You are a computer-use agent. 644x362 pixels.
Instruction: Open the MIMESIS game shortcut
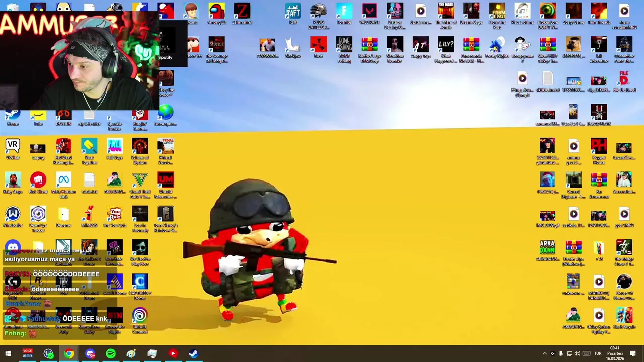(x=89, y=217)
